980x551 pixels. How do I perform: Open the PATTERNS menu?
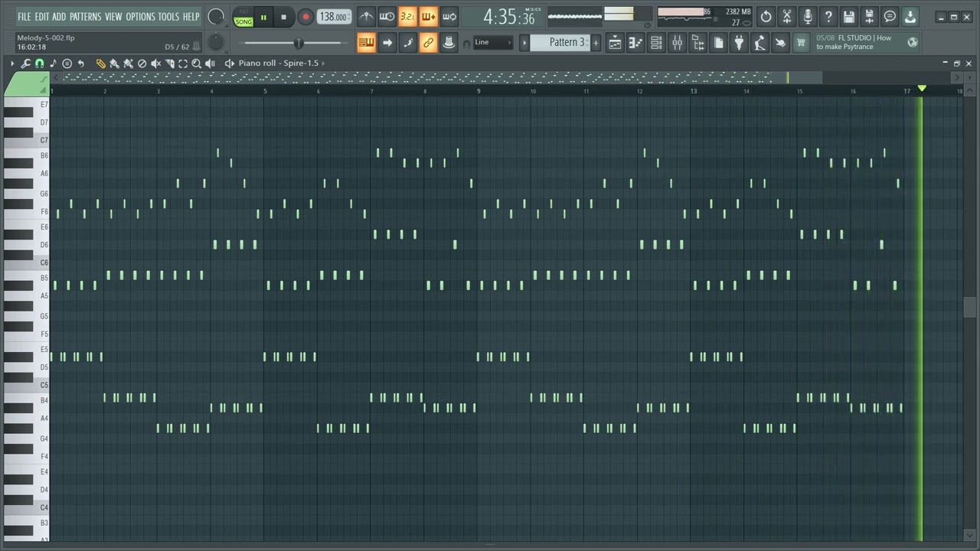pos(85,16)
